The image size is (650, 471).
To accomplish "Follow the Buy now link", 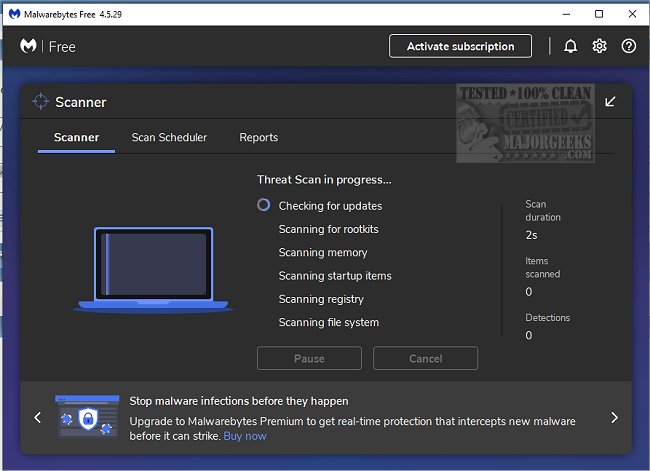I will [x=245, y=436].
